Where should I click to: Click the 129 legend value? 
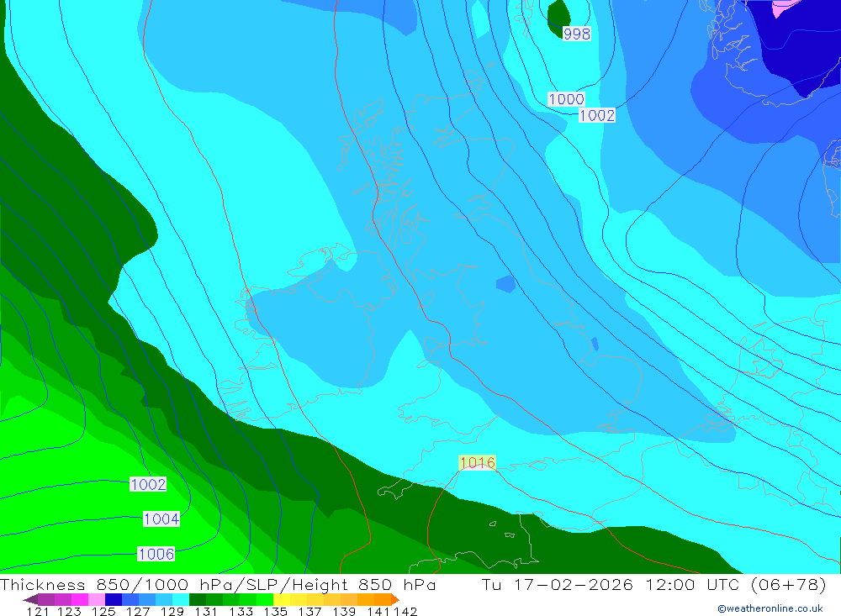click(172, 611)
